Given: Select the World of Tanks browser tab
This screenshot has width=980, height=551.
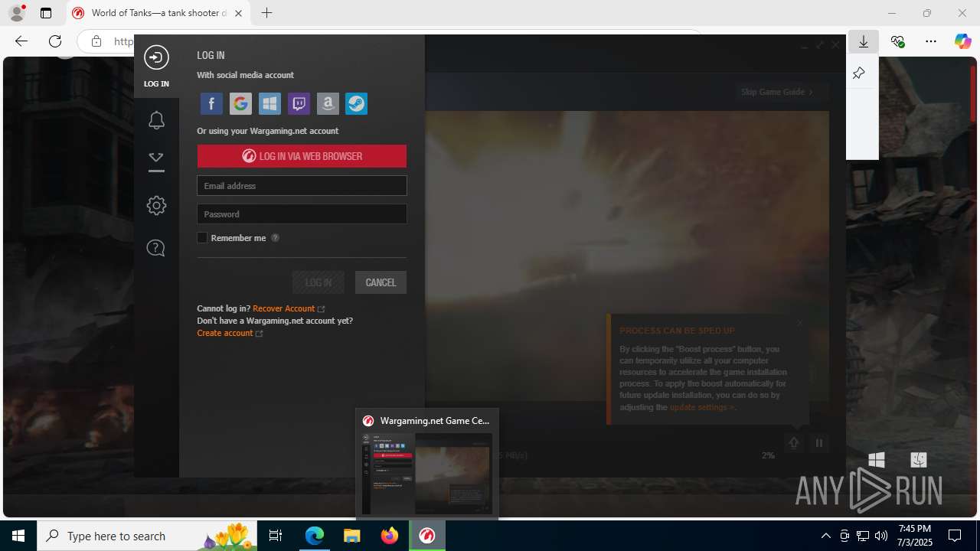Looking at the screenshot, I should [158, 13].
